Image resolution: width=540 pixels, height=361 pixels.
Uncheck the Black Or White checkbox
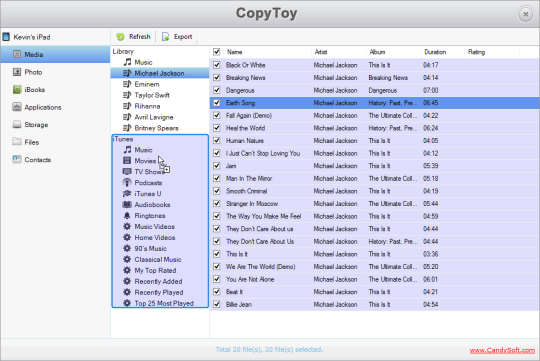(217, 65)
